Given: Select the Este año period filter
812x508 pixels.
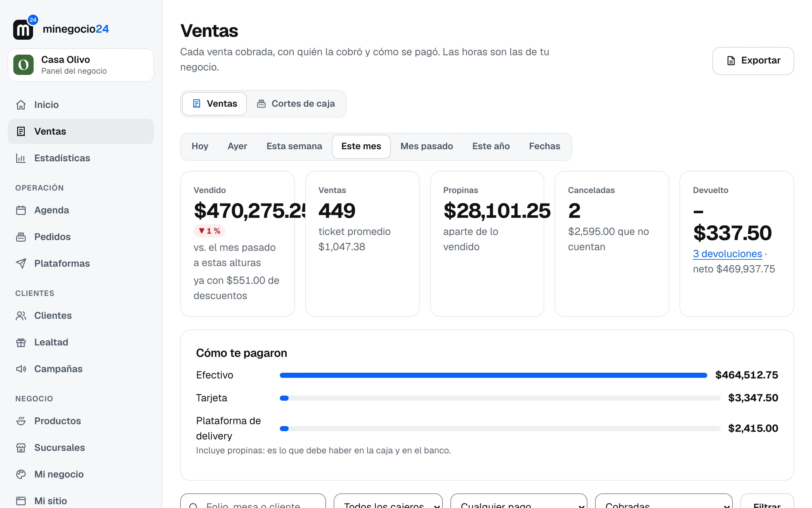Looking at the screenshot, I should pyautogui.click(x=491, y=146).
